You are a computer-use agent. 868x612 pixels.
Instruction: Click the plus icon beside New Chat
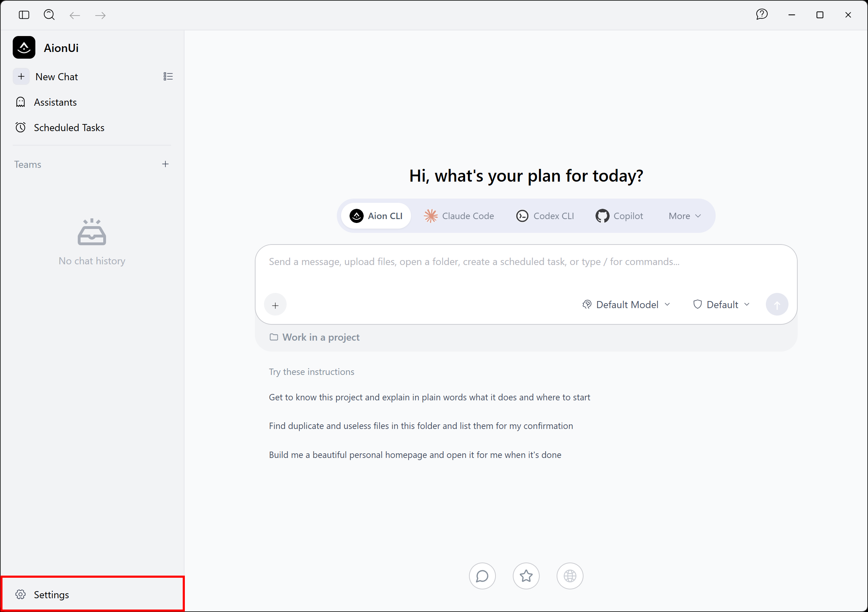click(x=21, y=76)
